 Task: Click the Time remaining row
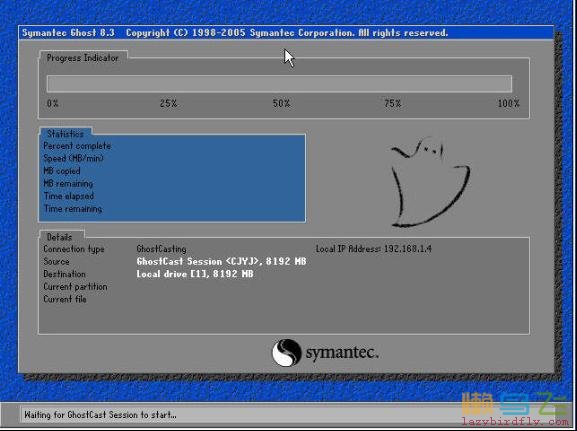[73, 209]
